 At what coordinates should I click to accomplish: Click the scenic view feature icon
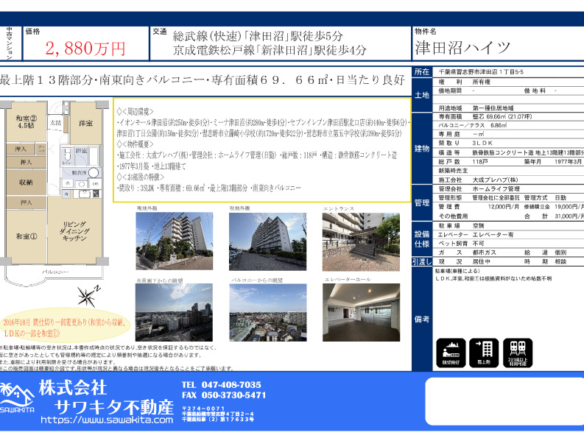point(451,353)
